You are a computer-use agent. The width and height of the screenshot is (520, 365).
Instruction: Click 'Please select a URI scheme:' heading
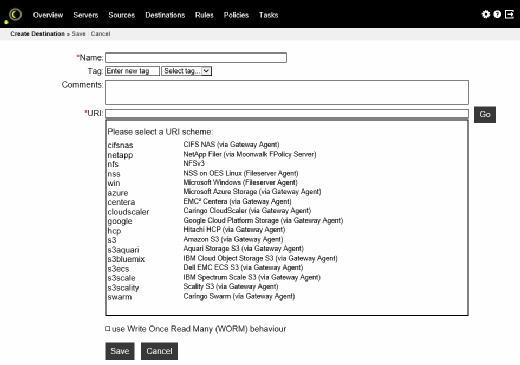(160, 132)
